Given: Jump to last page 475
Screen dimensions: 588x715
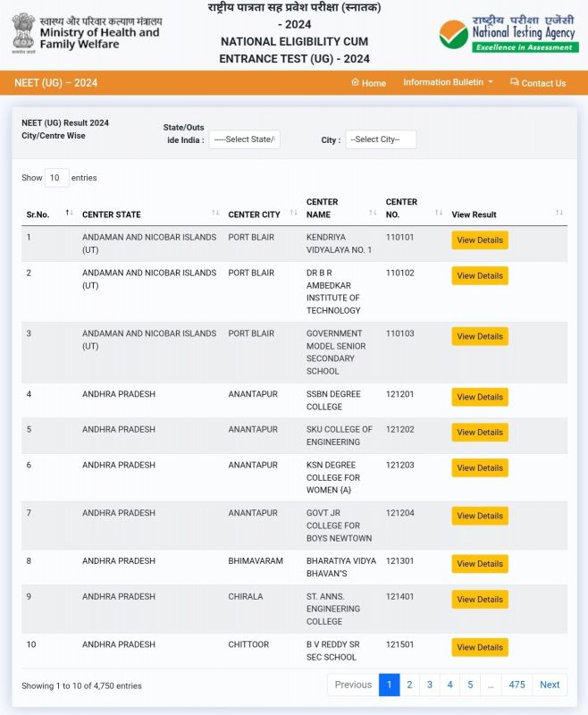Looking at the screenshot, I should point(517,685).
